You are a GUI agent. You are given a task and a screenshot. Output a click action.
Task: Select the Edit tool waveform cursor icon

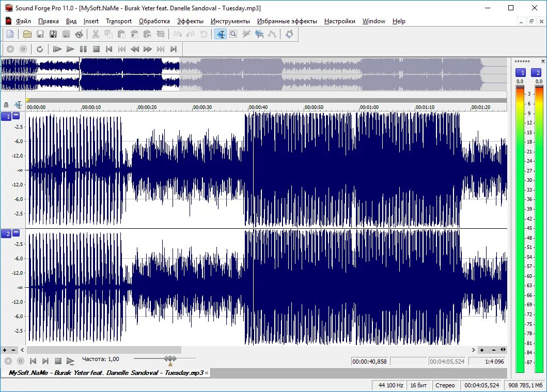(221, 34)
